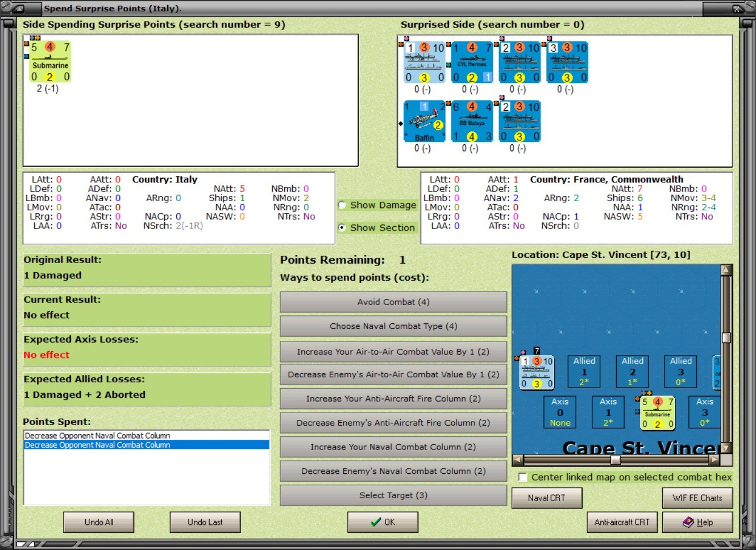This screenshot has height=550, width=756.
Task: Click the 'Country: France, Commonwealth' label
Action: tap(607, 180)
